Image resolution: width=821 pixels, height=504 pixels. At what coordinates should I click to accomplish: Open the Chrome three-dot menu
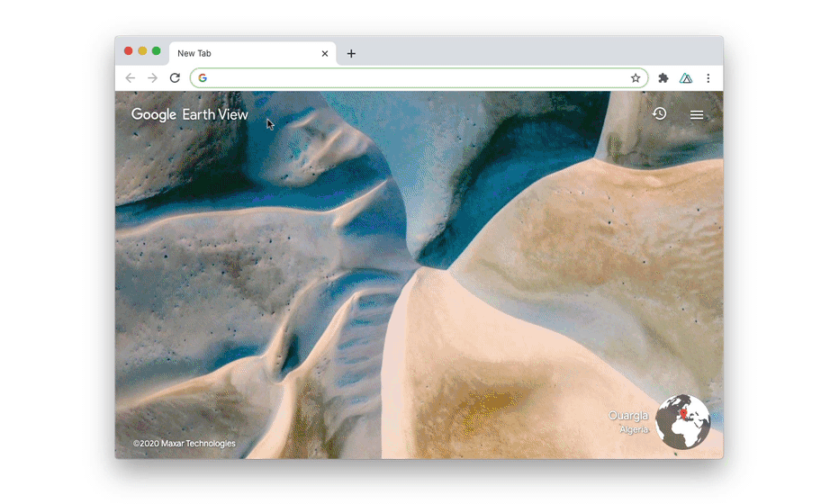pyautogui.click(x=708, y=78)
